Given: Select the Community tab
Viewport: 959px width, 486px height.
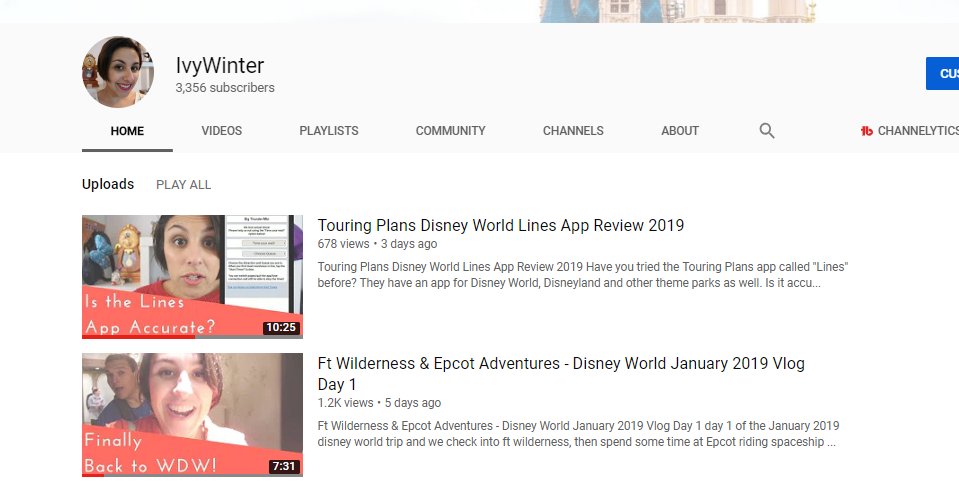Looking at the screenshot, I should pos(451,131).
